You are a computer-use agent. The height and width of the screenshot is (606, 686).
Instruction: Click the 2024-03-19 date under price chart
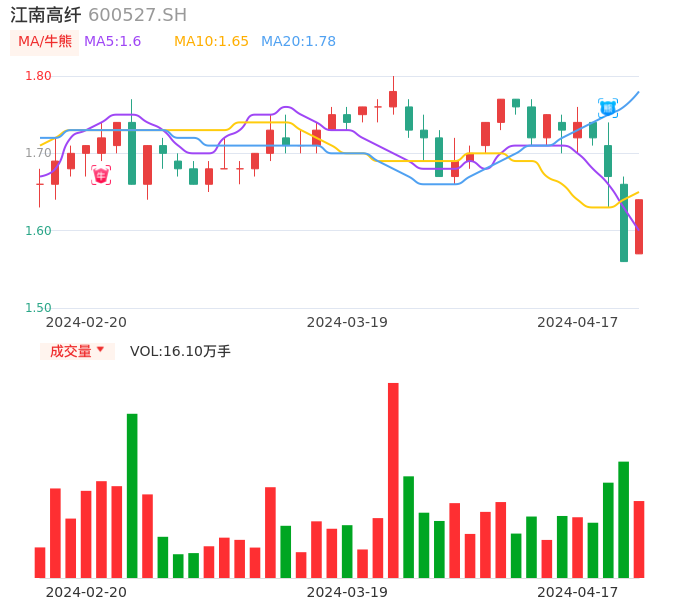[347, 322]
